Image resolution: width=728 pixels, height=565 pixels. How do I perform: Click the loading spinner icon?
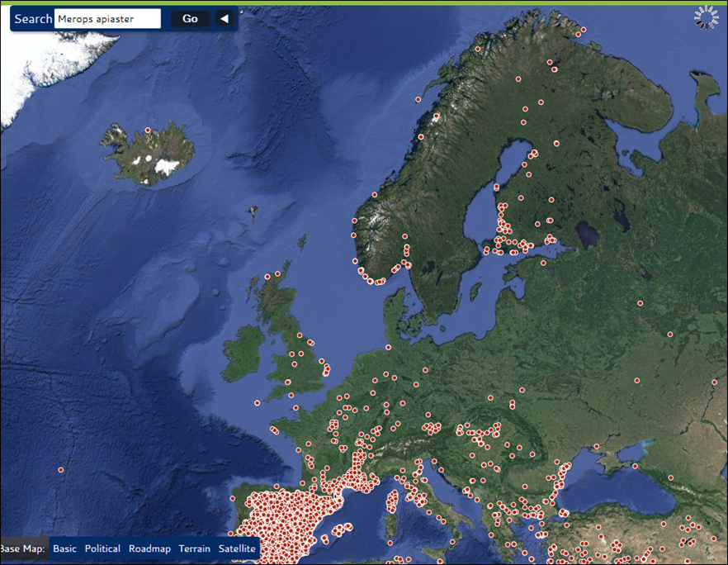coord(707,17)
